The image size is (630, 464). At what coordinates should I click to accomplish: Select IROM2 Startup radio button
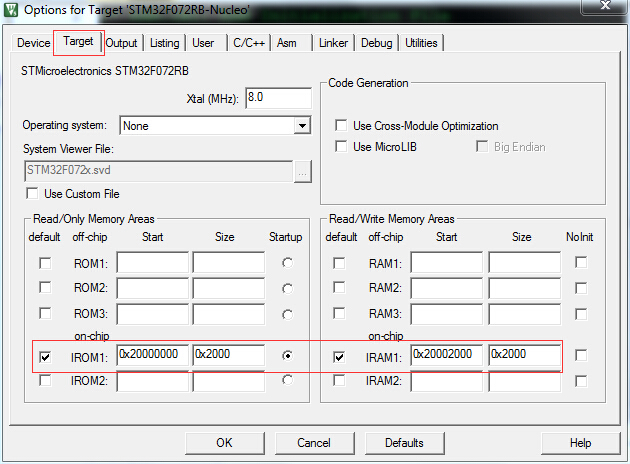[x=287, y=380]
